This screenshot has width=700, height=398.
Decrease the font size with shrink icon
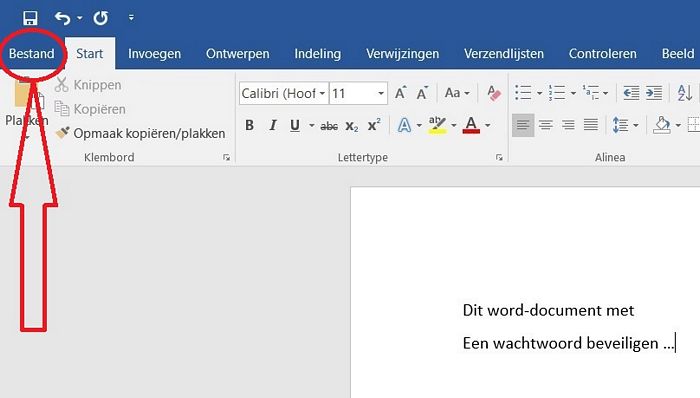(x=422, y=93)
